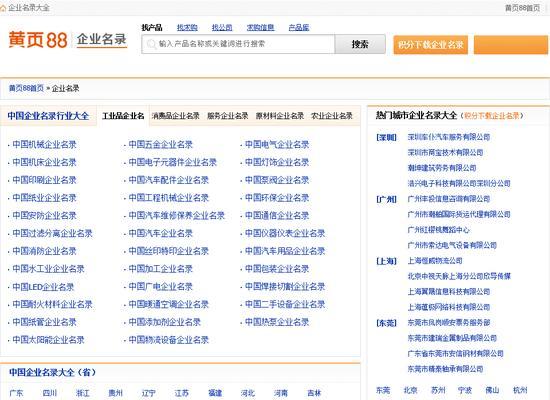Open the 中国过滤分离企业名录 link
550x400 pixels.
click(x=52, y=233)
